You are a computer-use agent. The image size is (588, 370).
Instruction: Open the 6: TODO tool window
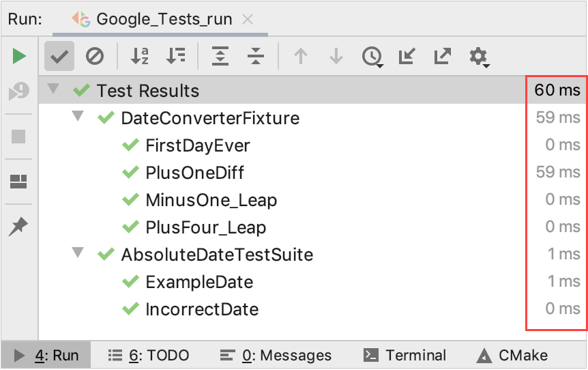[x=149, y=355]
